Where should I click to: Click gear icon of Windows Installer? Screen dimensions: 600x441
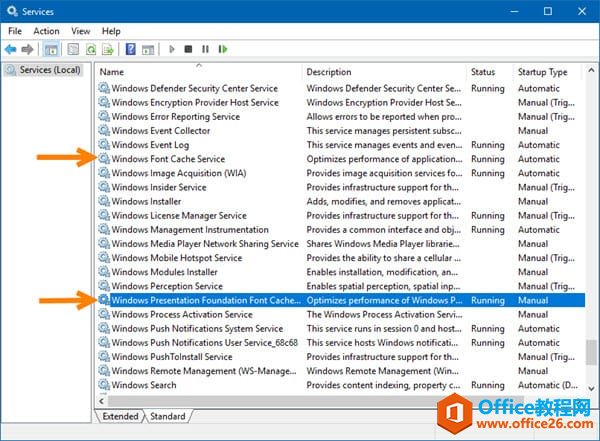[104, 201]
